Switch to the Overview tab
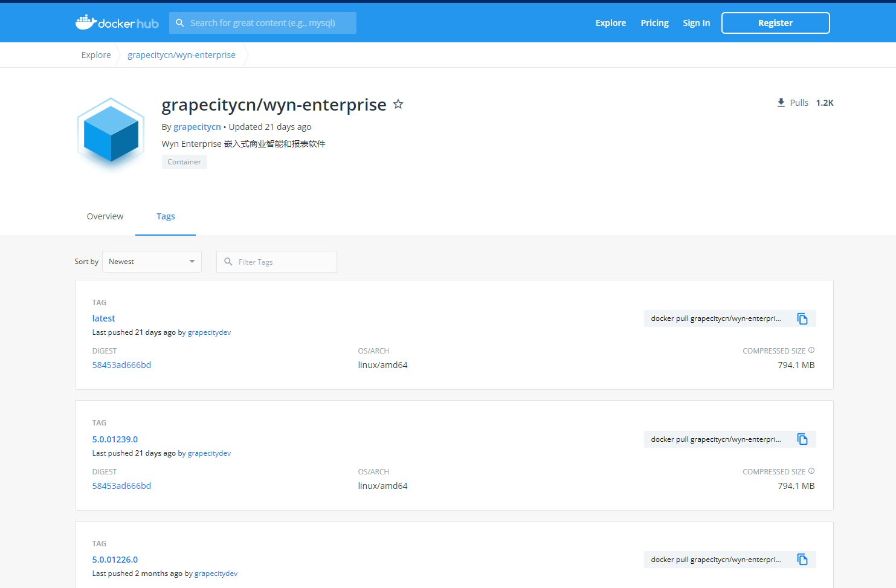The height and width of the screenshot is (588, 896). pyautogui.click(x=105, y=216)
